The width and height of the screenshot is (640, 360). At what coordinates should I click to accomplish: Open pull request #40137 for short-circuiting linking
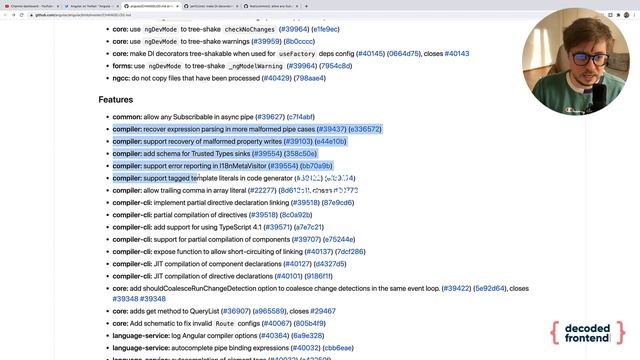[319, 251]
